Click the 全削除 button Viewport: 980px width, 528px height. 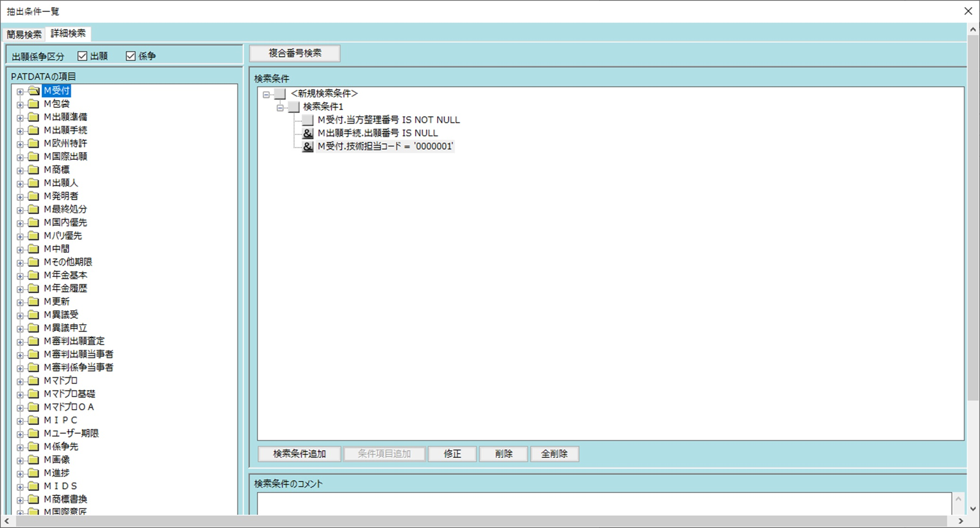click(x=555, y=454)
